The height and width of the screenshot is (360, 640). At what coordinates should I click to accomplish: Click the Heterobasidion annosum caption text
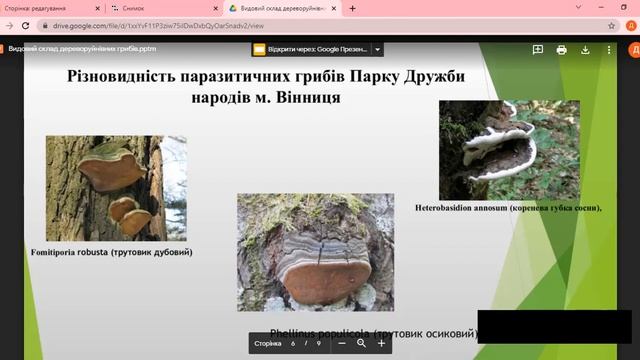pos(508,208)
